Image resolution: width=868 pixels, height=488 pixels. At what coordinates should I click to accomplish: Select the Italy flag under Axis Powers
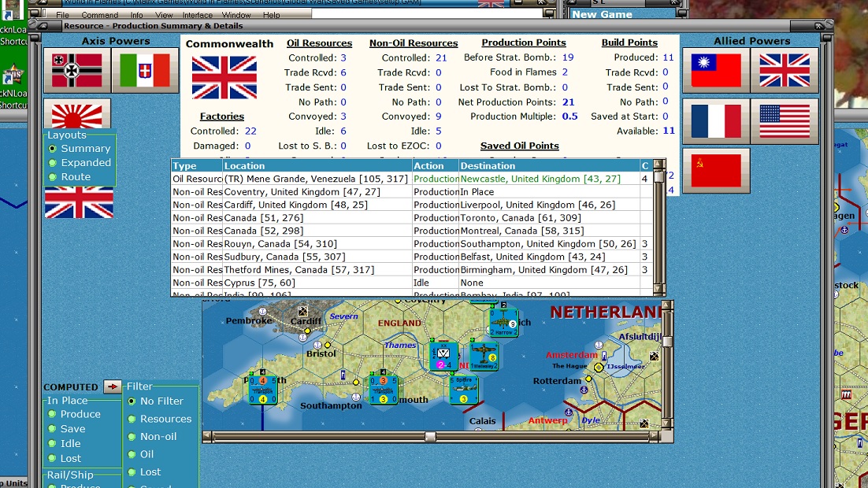click(x=145, y=71)
